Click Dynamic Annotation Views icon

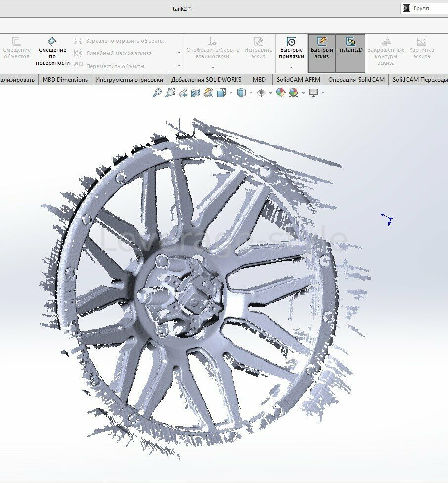[208, 93]
